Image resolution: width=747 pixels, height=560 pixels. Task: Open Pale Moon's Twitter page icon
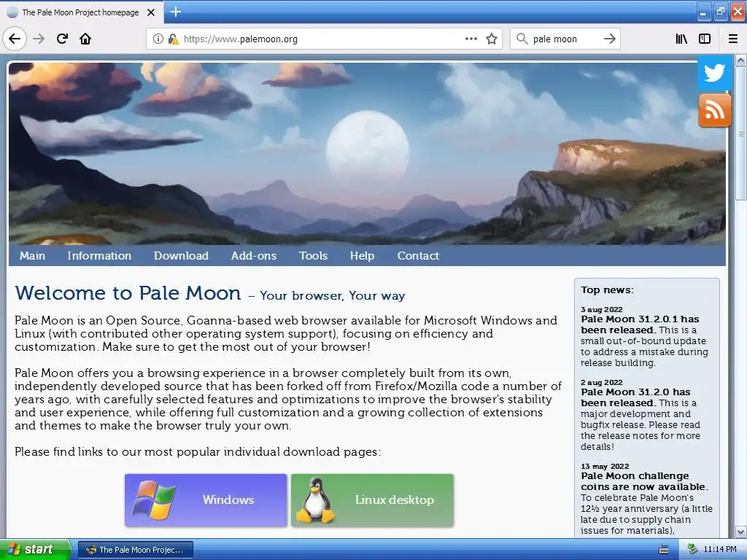pyautogui.click(x=715, y=73)
